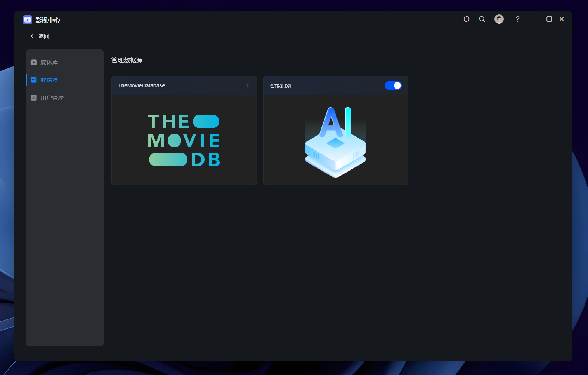Image resolution: width=588 pixels, height=375 pixels.
Task: Click the 影视中心 window title text
Action: (48, 20)
